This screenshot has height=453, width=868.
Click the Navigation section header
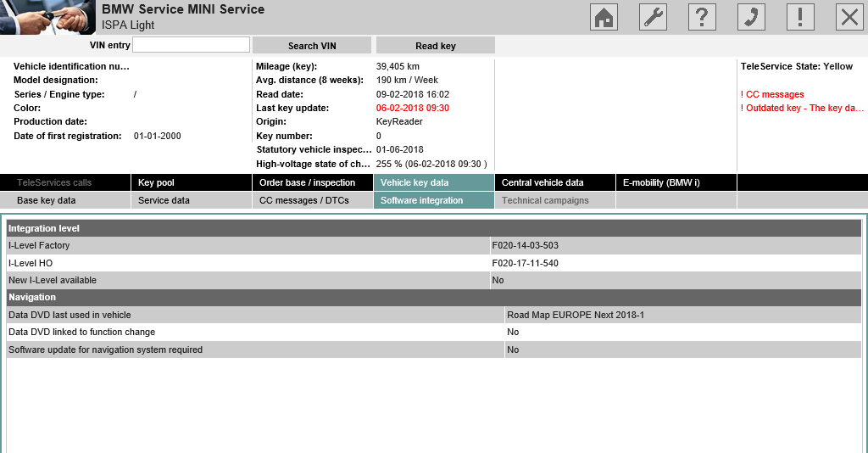[x=434, y=298]
